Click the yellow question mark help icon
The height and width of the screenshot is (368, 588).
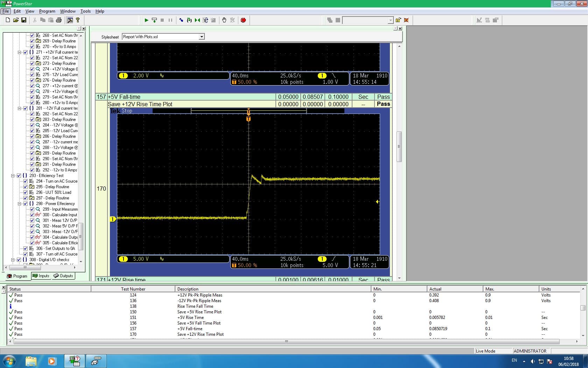[x=78, y=20]
